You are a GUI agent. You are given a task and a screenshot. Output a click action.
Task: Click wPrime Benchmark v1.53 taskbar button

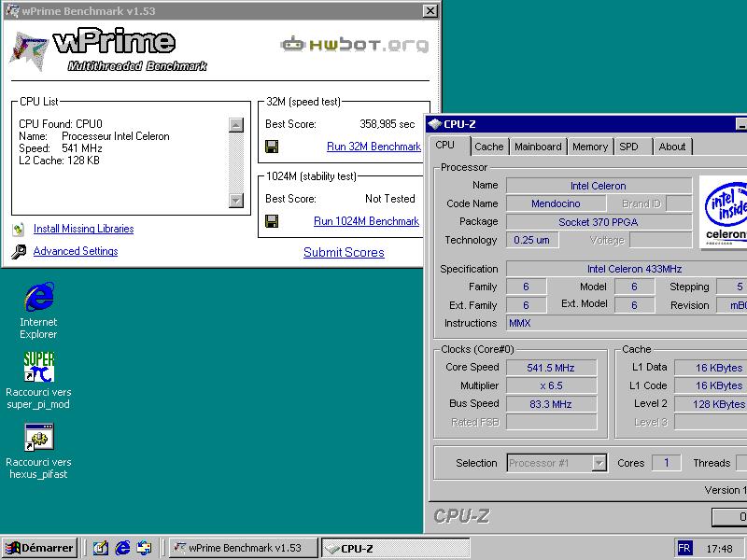tap(243, 548)
